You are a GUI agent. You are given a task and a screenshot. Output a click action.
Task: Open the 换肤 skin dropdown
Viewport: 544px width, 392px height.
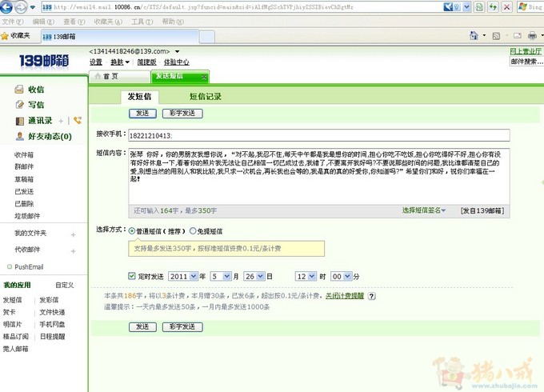120,62
